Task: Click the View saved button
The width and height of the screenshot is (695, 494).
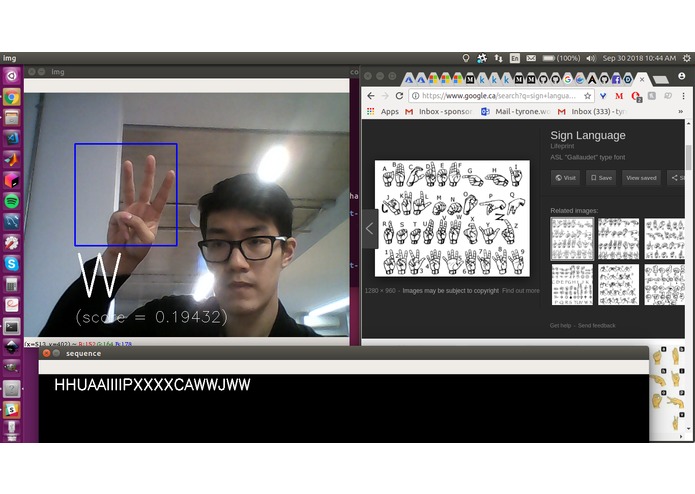Action: (x=641, y=178)
